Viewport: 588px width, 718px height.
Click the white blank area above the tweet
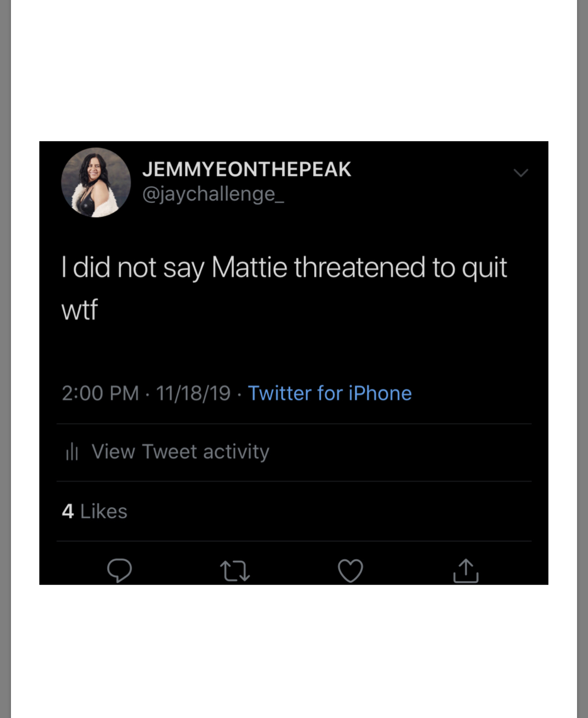point(294,71)
